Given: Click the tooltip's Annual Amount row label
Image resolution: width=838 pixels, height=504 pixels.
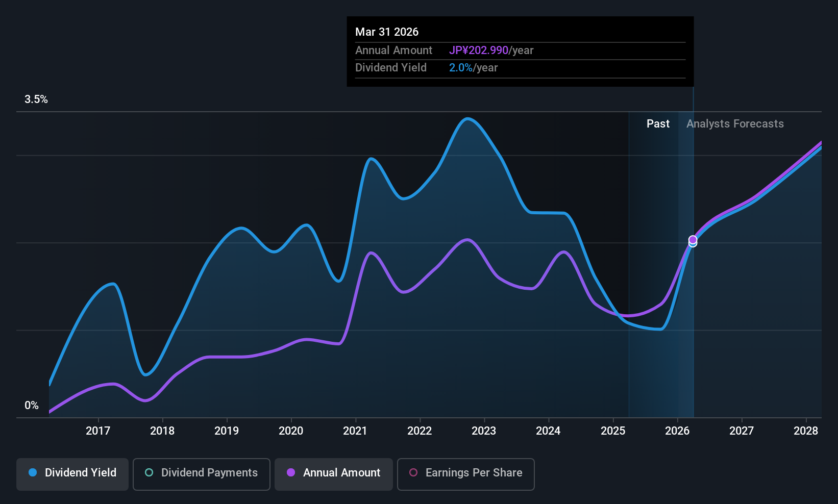Looking at the screenshot, I should 393,51.
